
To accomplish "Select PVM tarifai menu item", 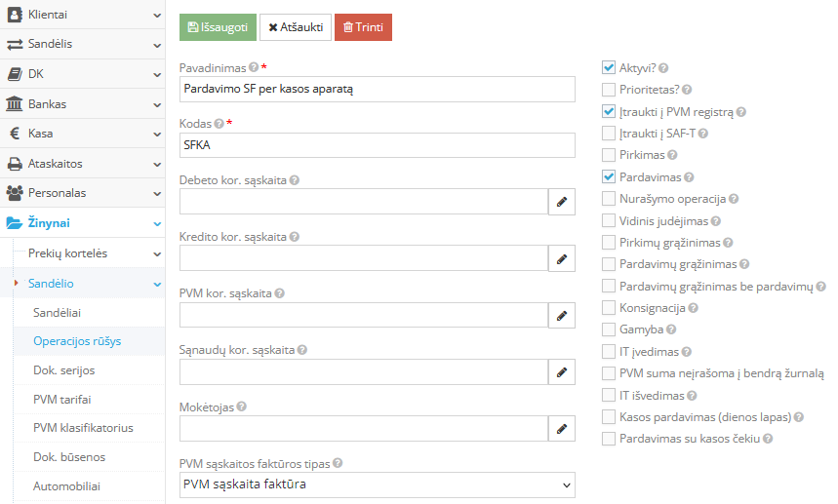I will pos(62,399).
